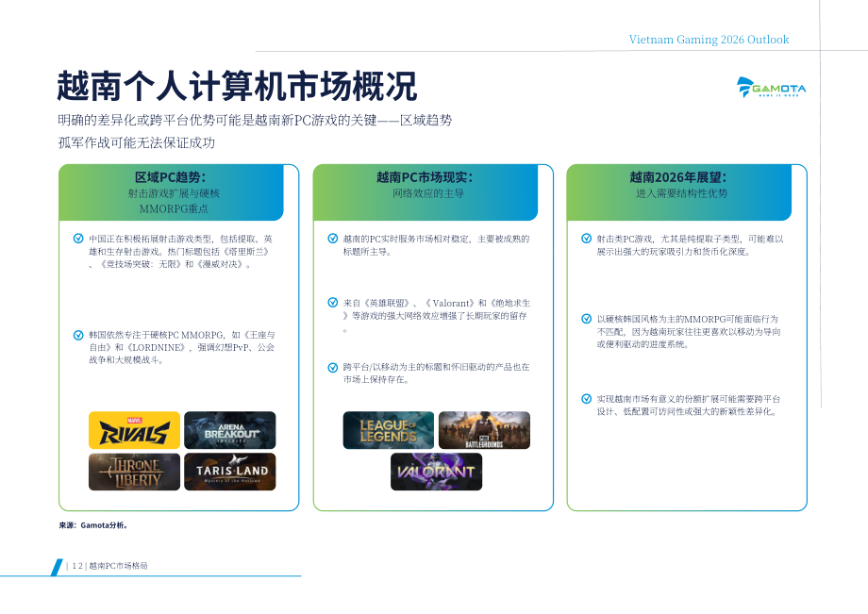Click the subtitle 进入需要结构性优势

(681, 193)
